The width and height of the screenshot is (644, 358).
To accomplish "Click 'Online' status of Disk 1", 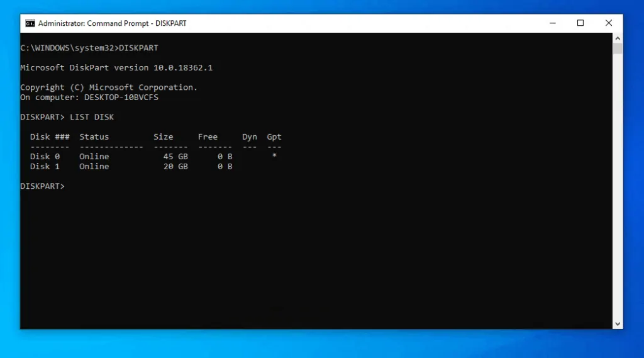I will click(94, 167).
